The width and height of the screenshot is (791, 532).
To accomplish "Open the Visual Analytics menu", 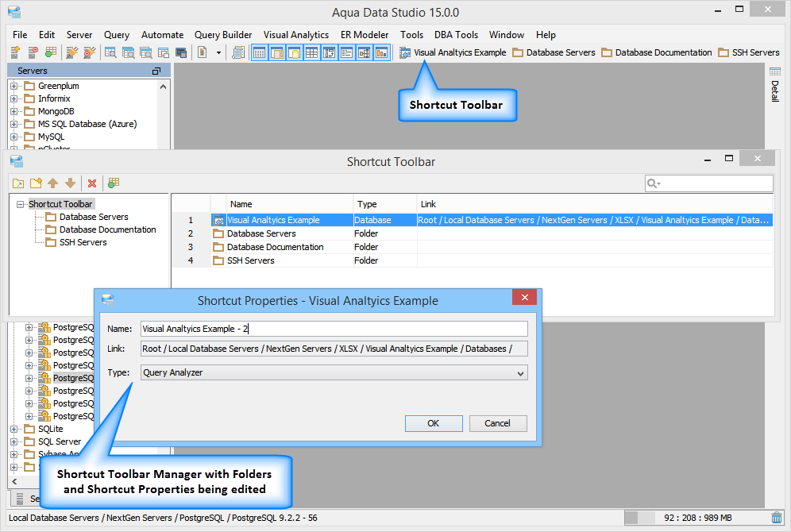I will point(296,35).
